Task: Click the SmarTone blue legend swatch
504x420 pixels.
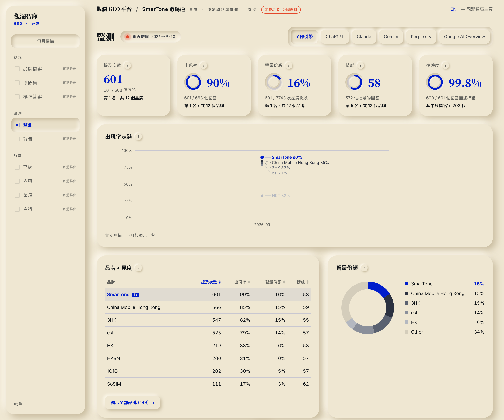Action: coord(407,284)
